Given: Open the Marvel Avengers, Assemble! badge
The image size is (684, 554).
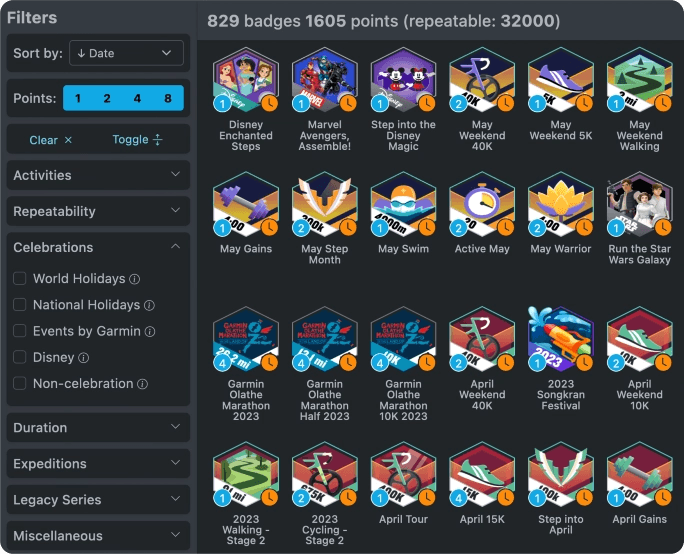Looking at the screenshot, I should pyautogui.click(x=325, y=80).
